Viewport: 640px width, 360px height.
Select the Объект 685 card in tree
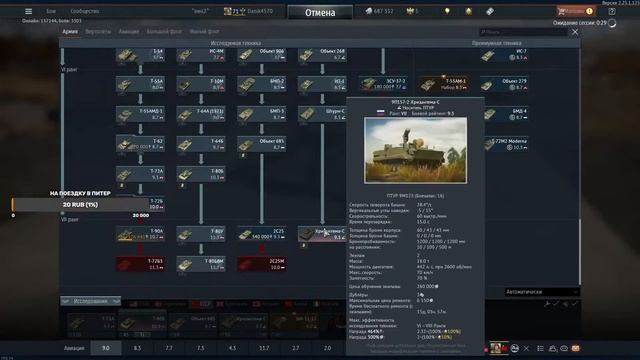[x=262, y=144]
